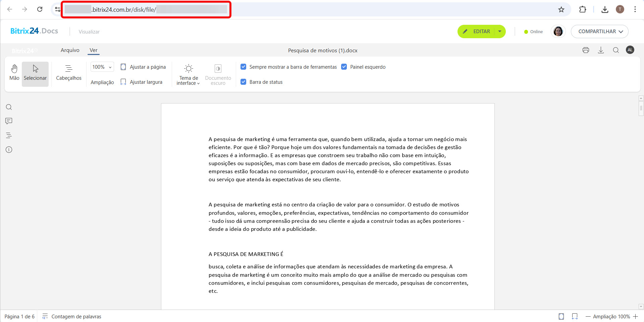The image size is (644, 322).
Task: Click the plus zoom-in button in status bar
Action: point(635,316)
